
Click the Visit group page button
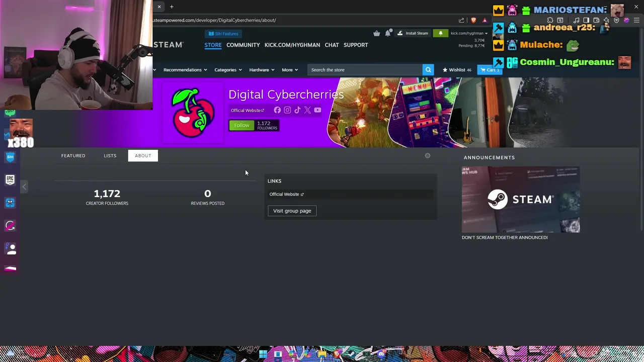tap(292, 211)
